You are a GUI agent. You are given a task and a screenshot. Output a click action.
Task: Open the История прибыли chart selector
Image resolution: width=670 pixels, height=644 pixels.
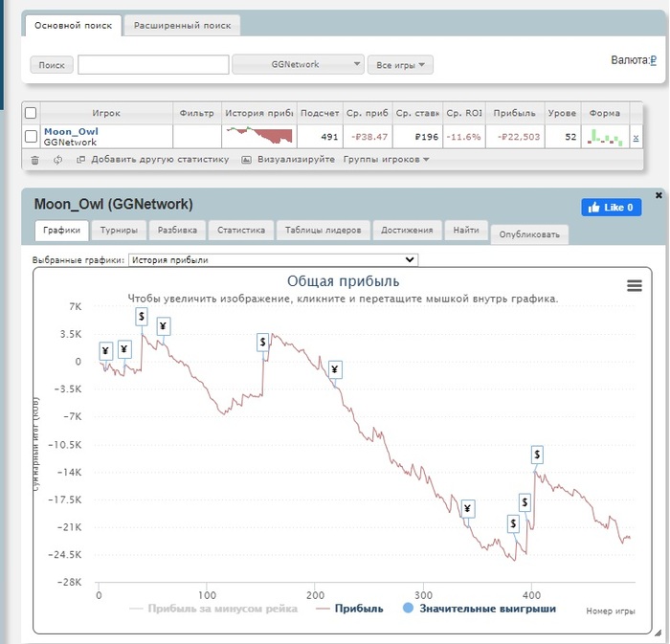(x=273, y=260)
